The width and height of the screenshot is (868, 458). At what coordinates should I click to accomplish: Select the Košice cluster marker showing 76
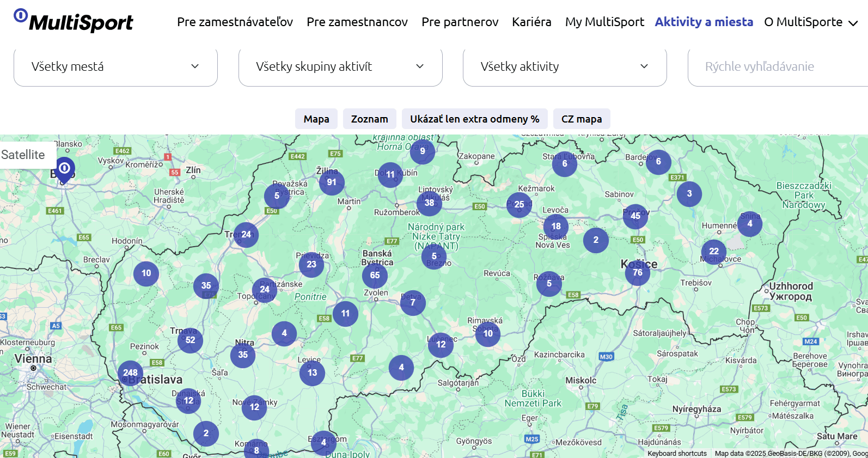(x=637, y=273)
